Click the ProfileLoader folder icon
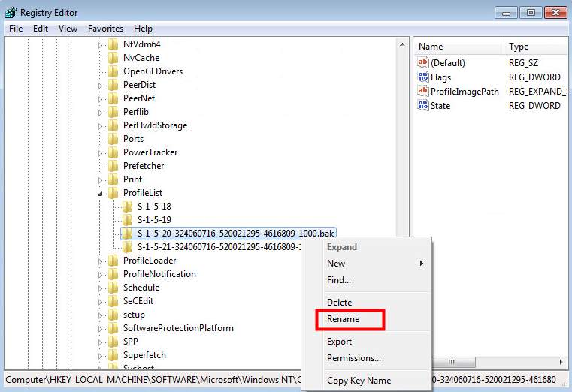Screen dimensions: 572x392 [113, 261]
